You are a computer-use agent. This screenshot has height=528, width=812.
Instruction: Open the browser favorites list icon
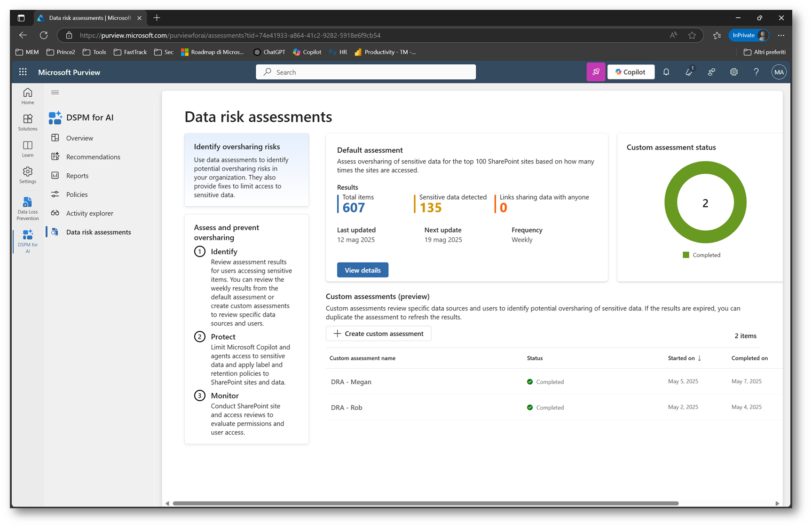(x=717, y=35)
